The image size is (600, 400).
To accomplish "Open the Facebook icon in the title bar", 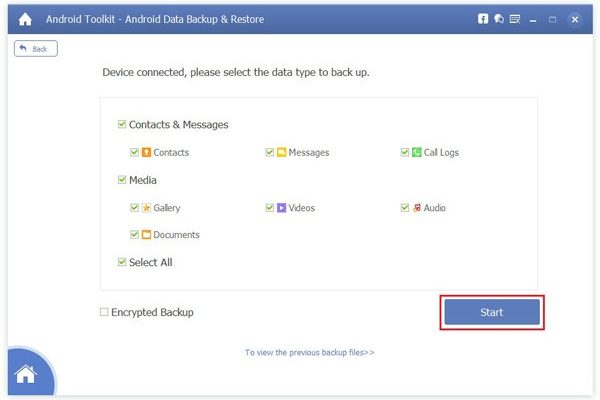I will coord(483,18).
